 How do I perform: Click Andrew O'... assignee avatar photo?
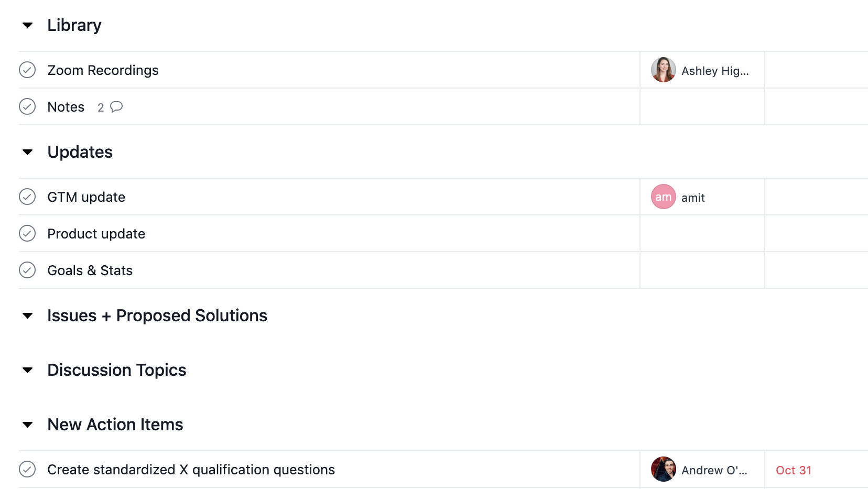tap(663, 470)
